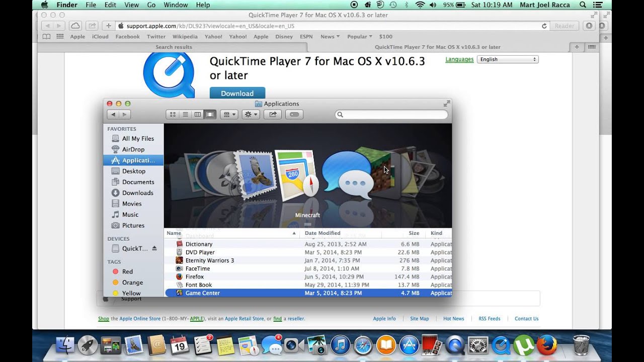Click the Finder search field

pos(391,115)
